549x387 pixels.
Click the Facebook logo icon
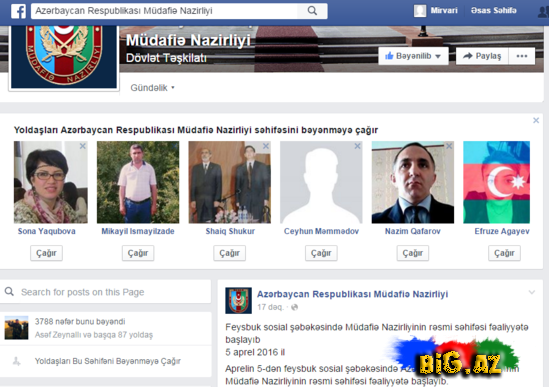18,11
